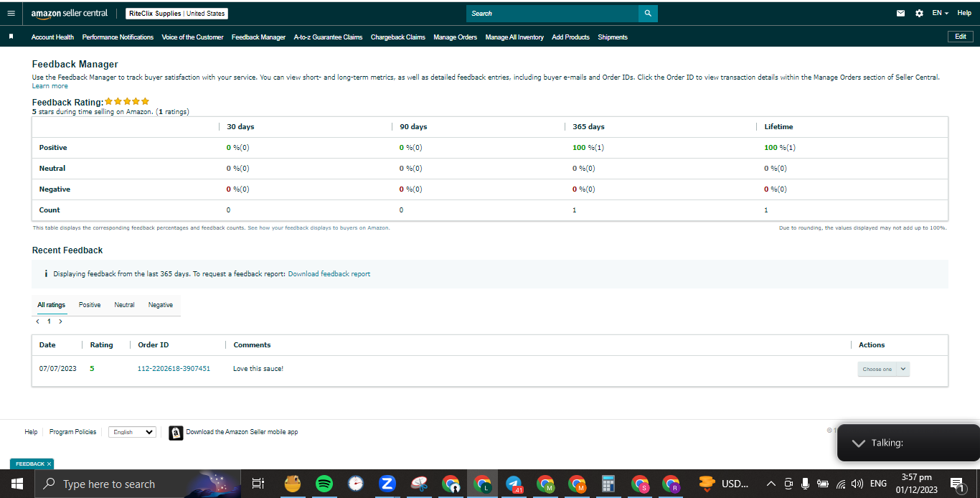This screenshot has height=498, width=980.
Task: Click the footer Help link
Action: pyautogui.click(x=31, y=432)
